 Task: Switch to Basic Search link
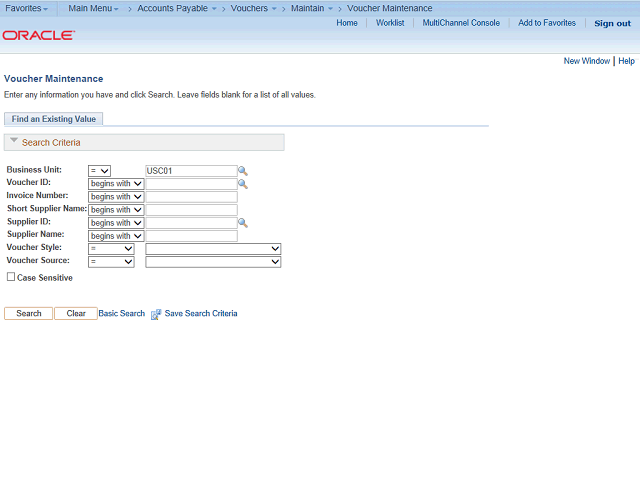click(122, 313)
